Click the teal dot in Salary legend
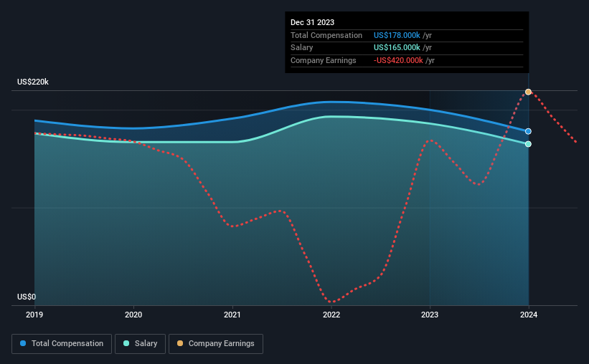Viewport: 589px width, 364px height. point(126,343)
